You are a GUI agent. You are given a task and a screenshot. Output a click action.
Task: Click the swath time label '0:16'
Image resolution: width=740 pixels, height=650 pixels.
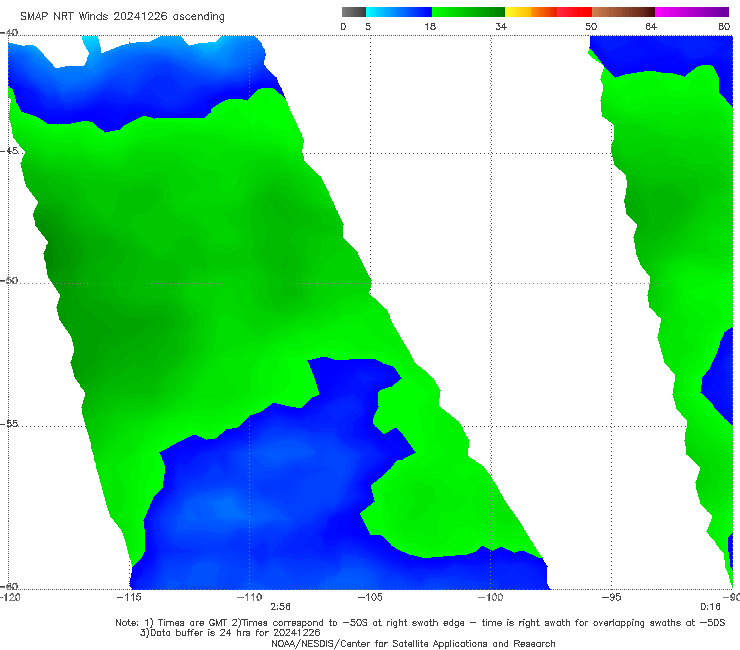(x=710, y=607)
